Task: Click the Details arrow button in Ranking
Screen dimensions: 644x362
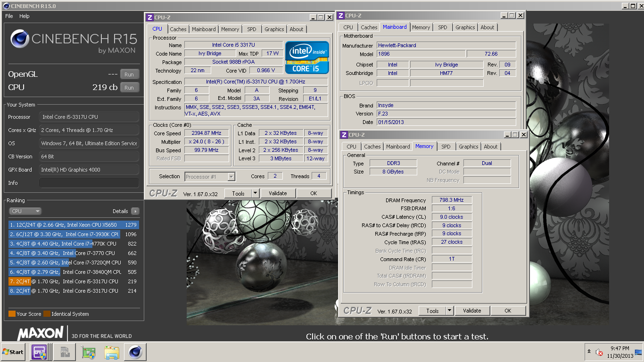Action: 135,211
